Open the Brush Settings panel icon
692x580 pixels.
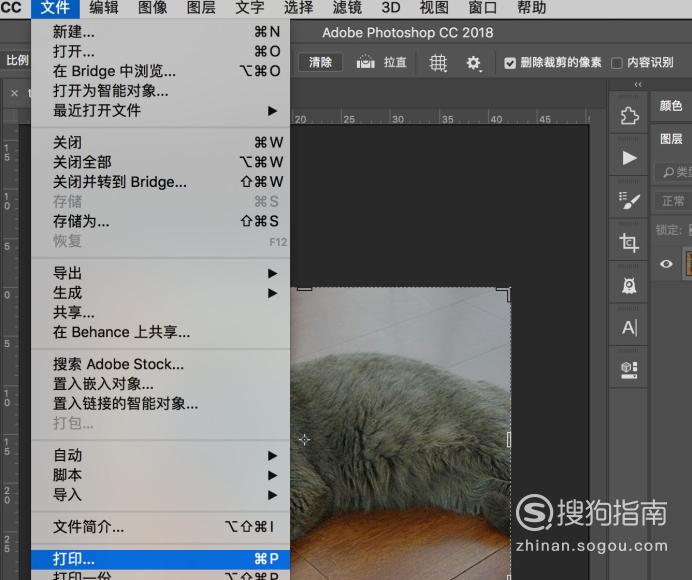click(629, 200)
